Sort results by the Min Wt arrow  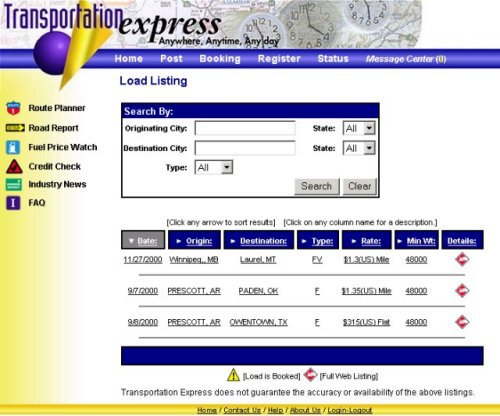pyautogui.click(x=399, y=241)
